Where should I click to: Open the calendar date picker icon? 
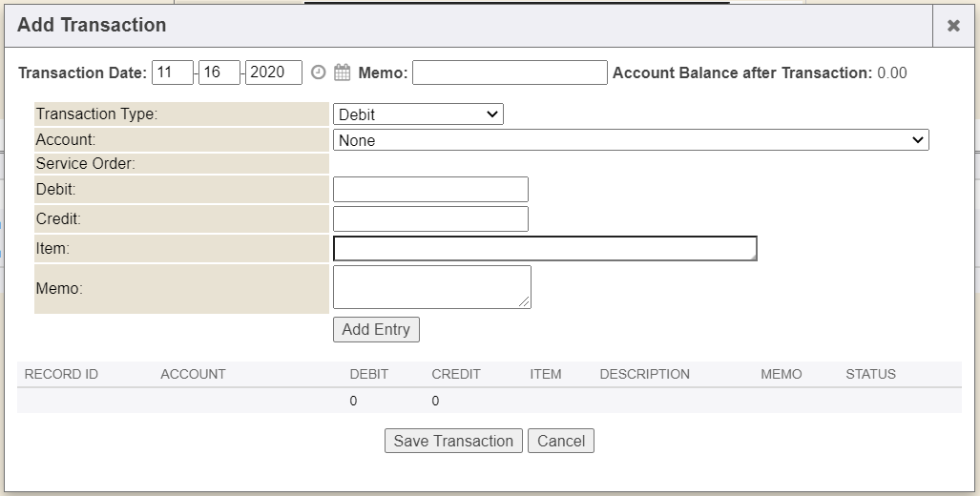(343, 72)
